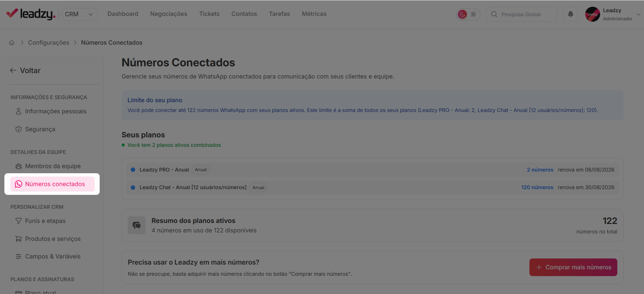Click the cart icon beside Produtos e serviços
This screenshot has width=644, height=294.
(x=19, y=239)
